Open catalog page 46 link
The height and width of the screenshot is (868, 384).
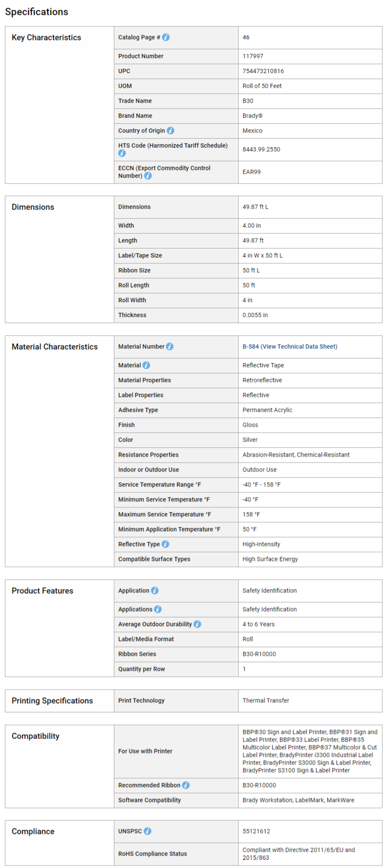click(246, 37)
